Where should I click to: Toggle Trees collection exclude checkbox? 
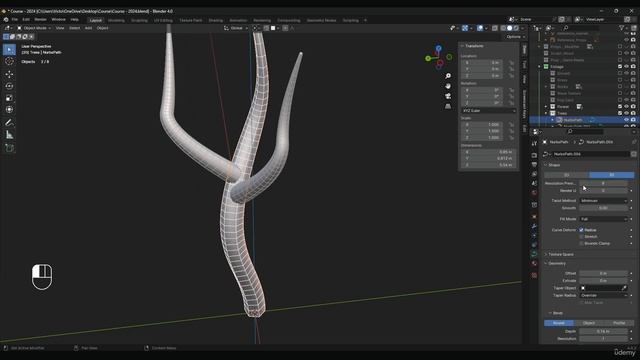click(x=620, y=113)
